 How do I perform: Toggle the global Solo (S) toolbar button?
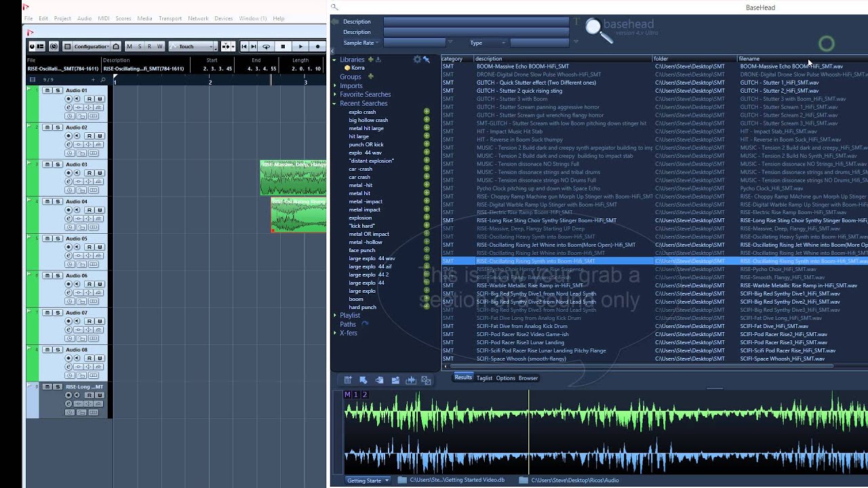tap(140, 47)
